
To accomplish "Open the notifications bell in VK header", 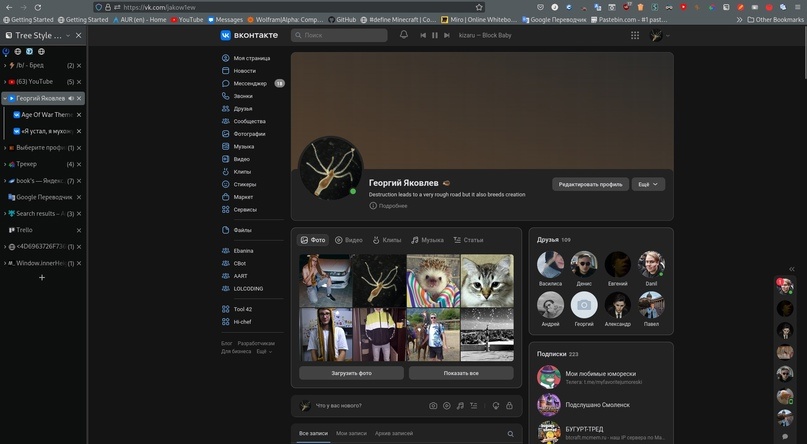I will point(404,35).
